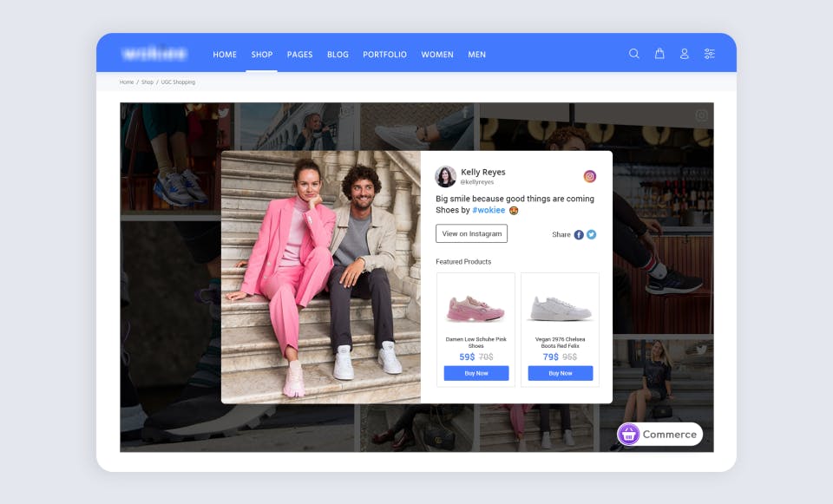Open the shopping bag cart icon
This screenshot has width=833, height=504.
[x=659, y=54]
